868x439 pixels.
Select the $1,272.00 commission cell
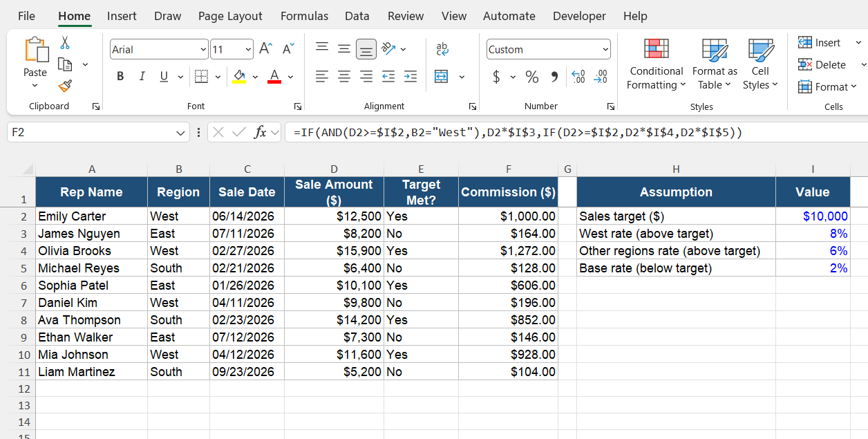click(x=508, y=251)
